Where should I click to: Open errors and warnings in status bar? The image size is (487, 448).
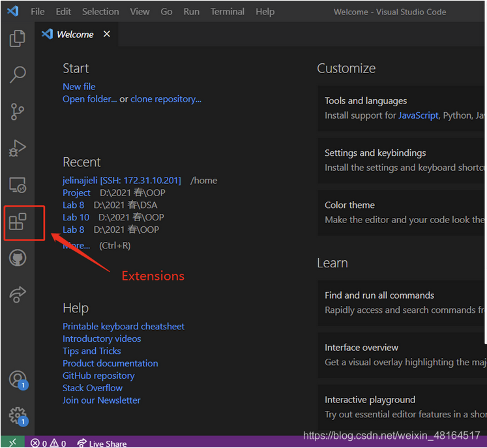[x=48, y=443]
